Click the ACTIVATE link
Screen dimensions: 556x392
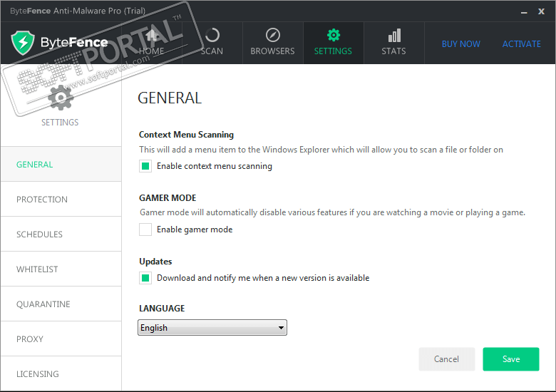522,44
